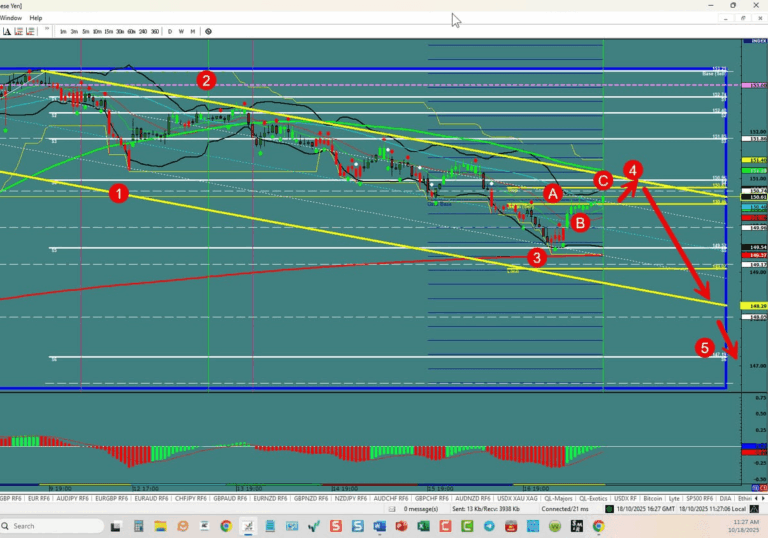The height and width of the screenshot is (538, 768).
Task: Select the SP500 RF6 tab
Action: 699,498
